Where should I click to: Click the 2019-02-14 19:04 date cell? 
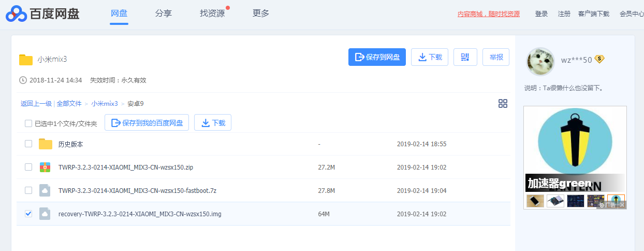(x=421, y=191)
